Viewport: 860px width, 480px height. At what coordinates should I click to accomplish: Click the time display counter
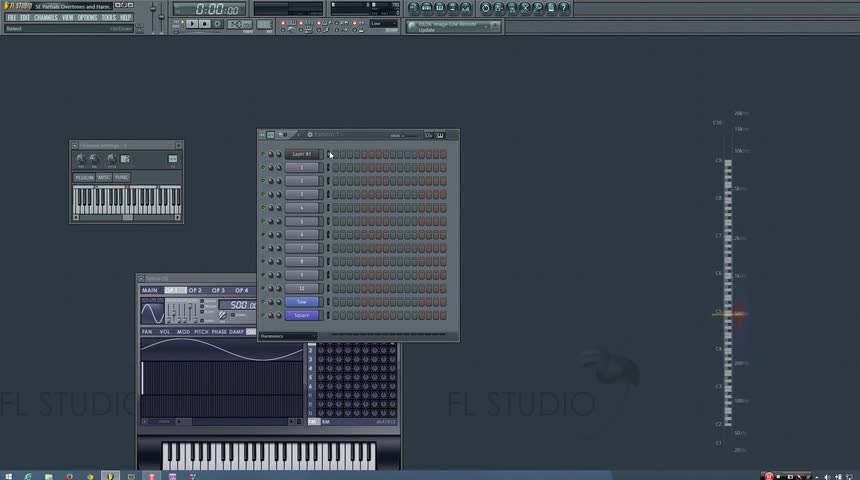(x=209, y=9)
